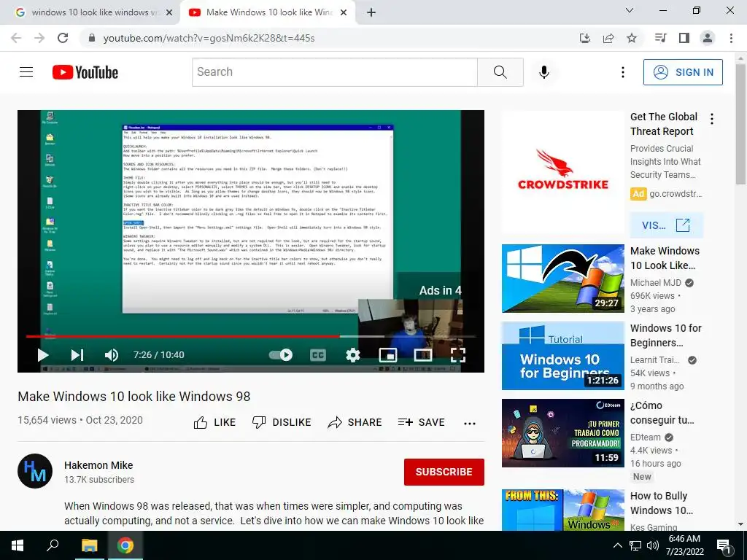747x560 pixels.
Task: Open taskbar search
Action: pyautogui.click(x=53, y=545)
